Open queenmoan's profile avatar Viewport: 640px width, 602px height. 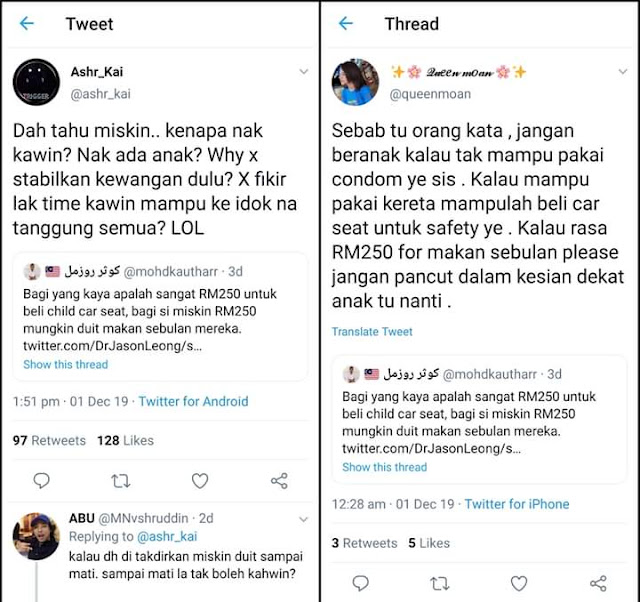355,82
